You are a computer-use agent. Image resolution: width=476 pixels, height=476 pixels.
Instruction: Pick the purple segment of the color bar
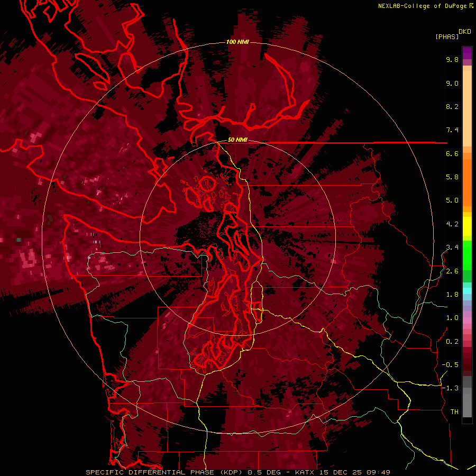click(467, 53)
